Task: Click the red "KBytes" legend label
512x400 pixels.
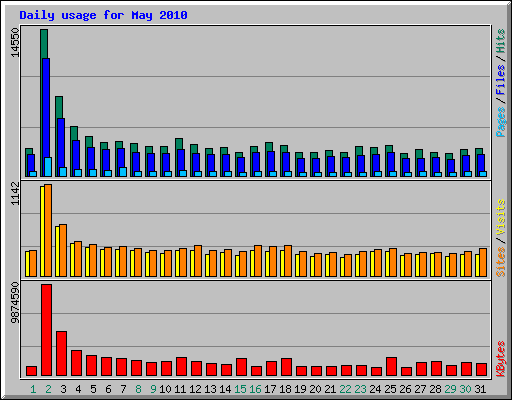Action: (x=501, y=359)
